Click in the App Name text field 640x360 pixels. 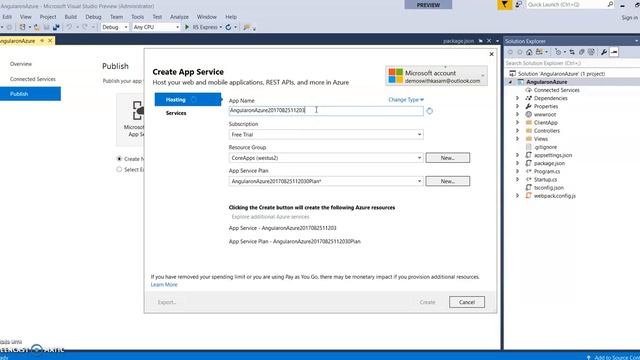[x=326, y=111]
